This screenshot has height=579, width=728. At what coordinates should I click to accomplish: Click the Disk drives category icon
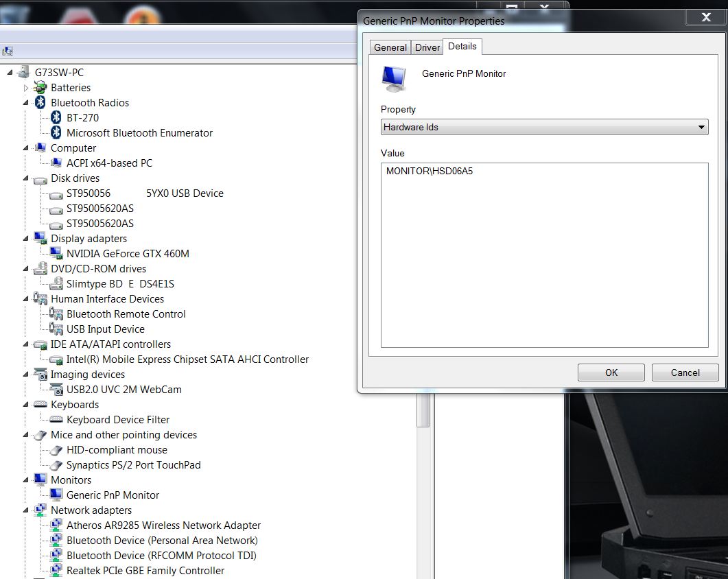point(40,180)
